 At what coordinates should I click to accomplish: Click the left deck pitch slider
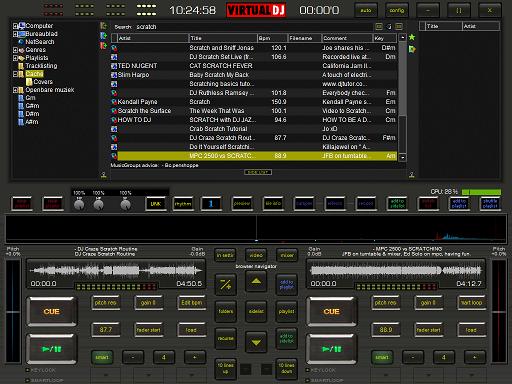point(13,311)
